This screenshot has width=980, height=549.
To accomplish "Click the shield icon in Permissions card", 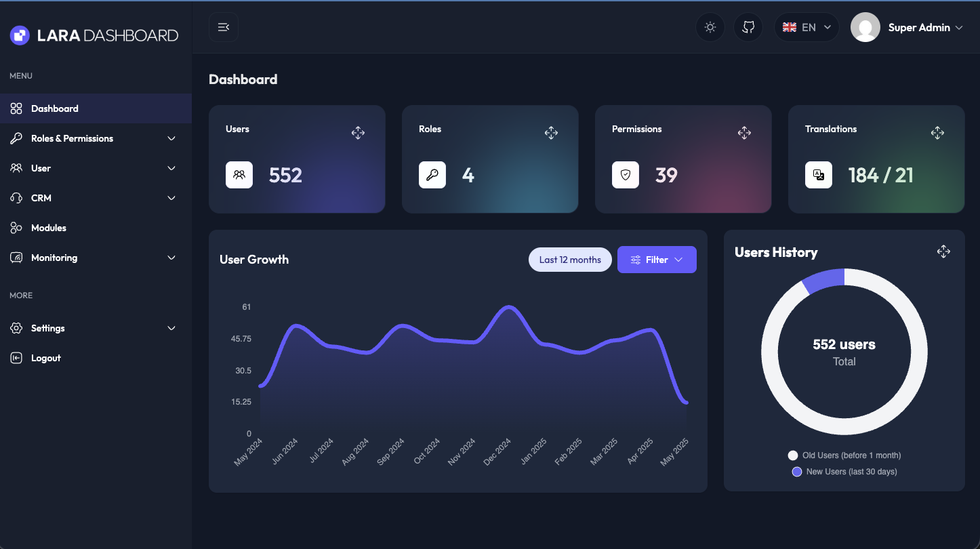I will pyautogui.click(x=626, y=175).
